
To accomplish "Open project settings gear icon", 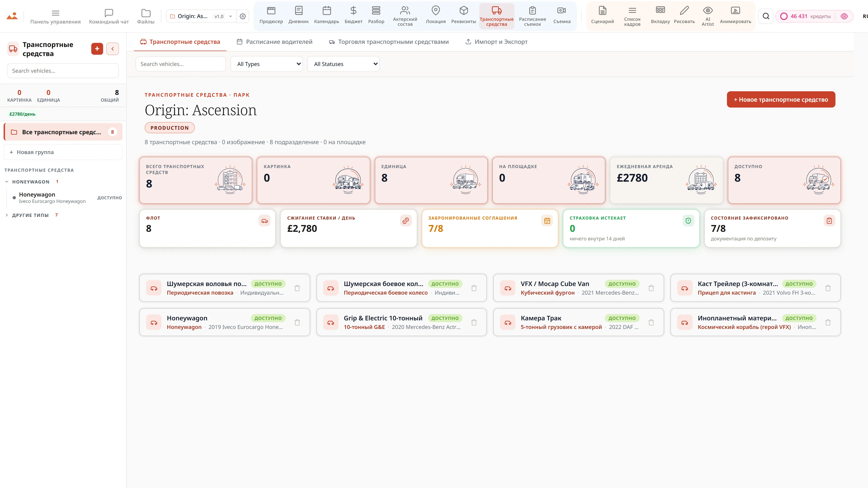I will (243, 16).
